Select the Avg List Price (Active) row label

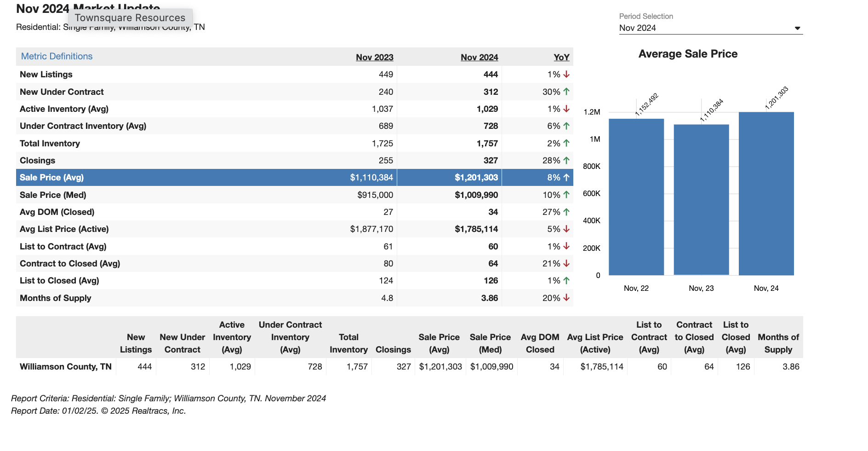[x=64, y=229]
